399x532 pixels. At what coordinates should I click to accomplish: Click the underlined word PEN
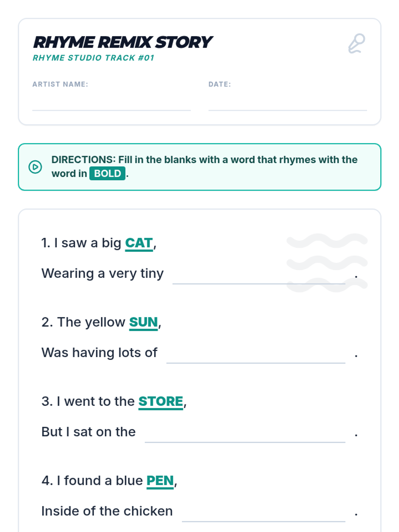tap(160, 480)
